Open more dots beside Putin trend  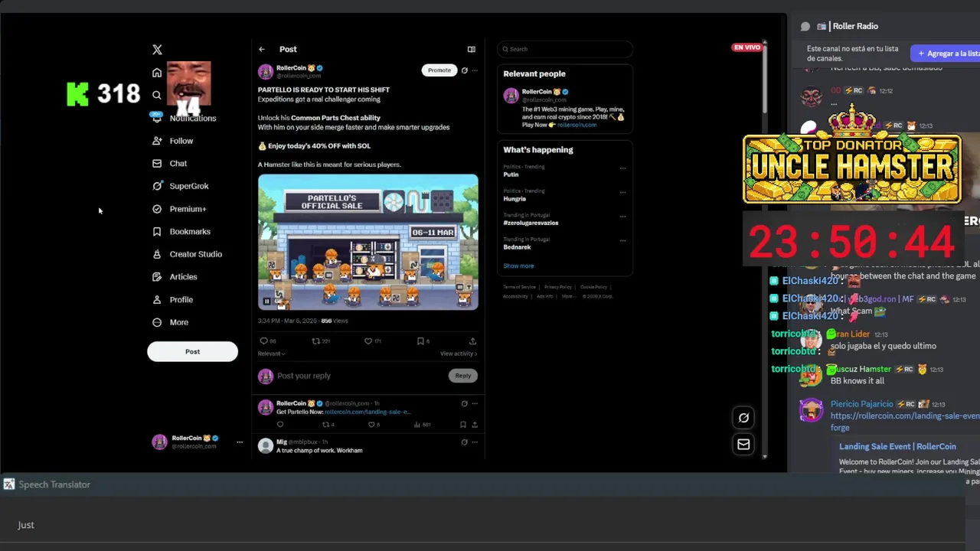[x=622, y=168]
